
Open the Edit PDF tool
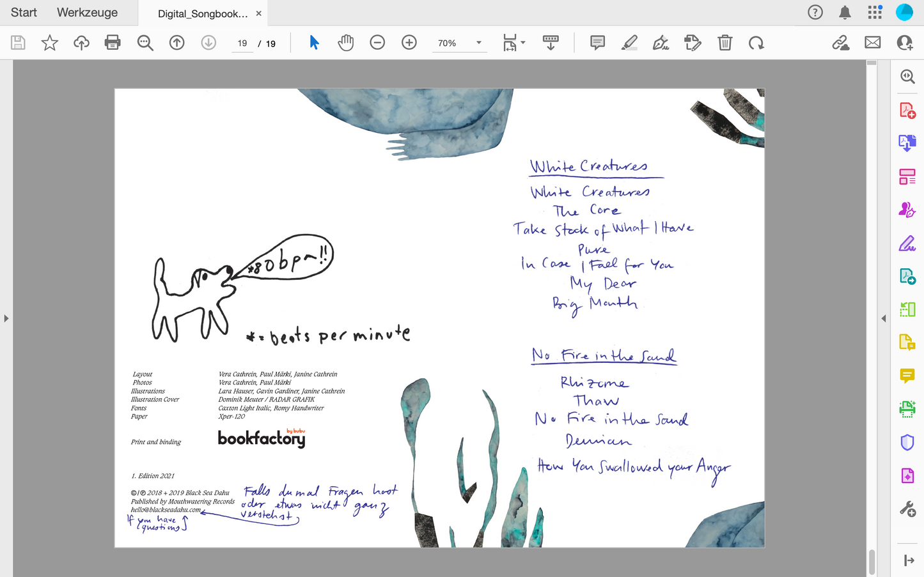click(x=693, y=43)
